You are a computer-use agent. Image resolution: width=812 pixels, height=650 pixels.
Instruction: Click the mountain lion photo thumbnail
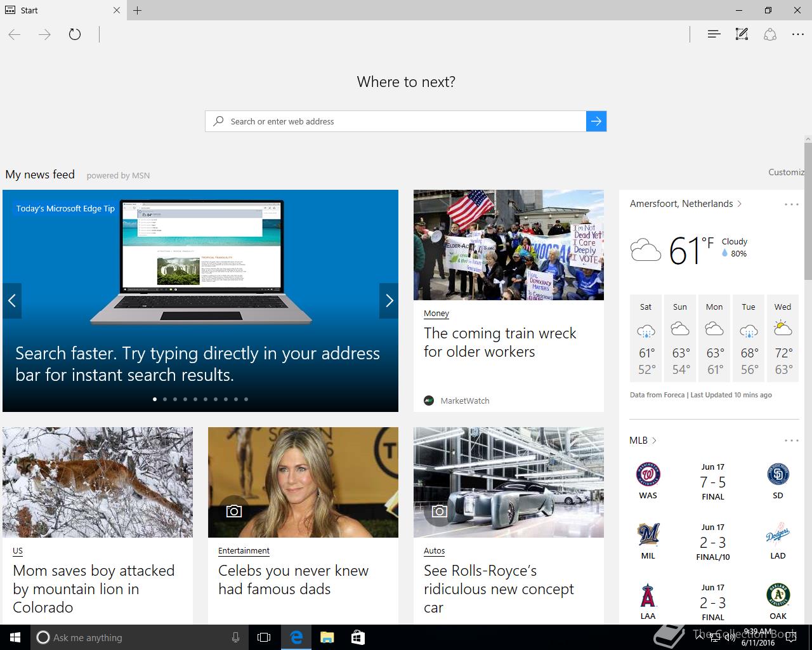click(98, 482)
